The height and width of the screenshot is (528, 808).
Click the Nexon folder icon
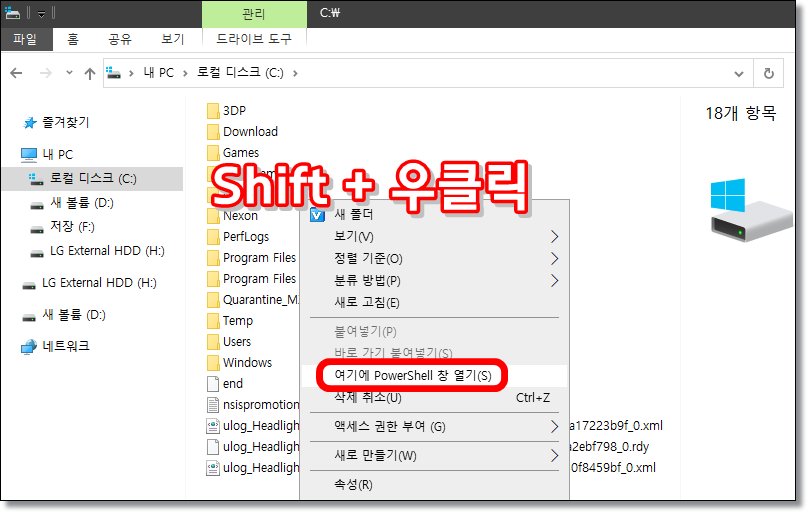213,216
